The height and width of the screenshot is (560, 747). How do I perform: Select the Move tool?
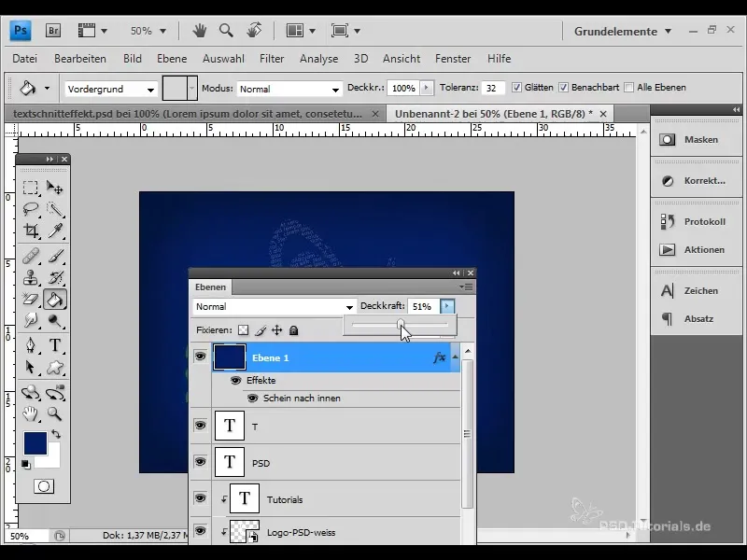(55, 188)
